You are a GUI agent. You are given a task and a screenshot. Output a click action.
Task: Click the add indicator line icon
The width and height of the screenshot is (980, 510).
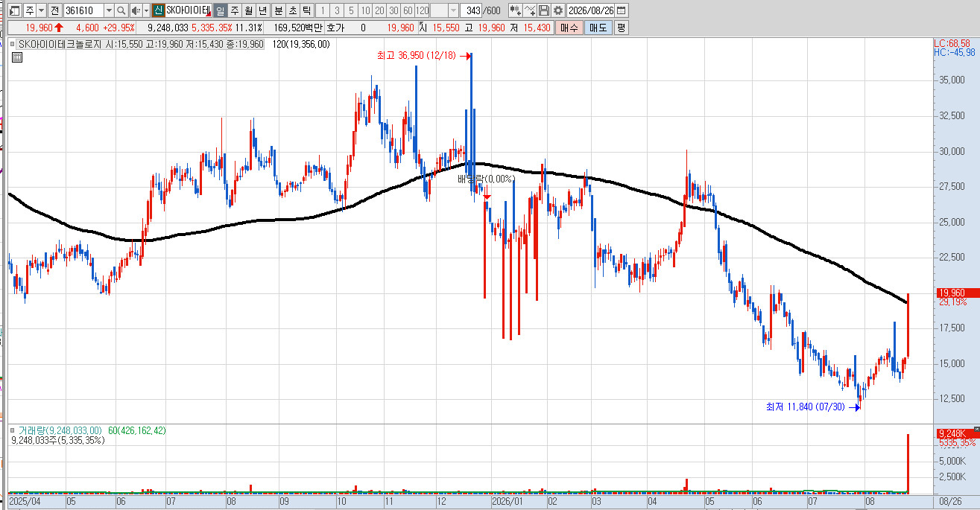point(530,10)
